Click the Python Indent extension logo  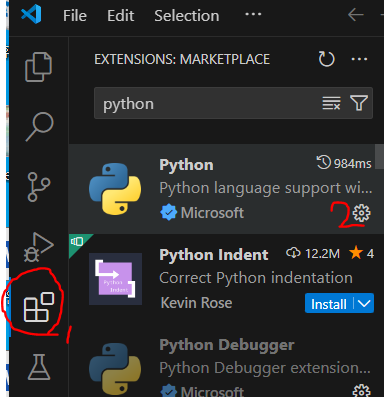coord(115,279)
